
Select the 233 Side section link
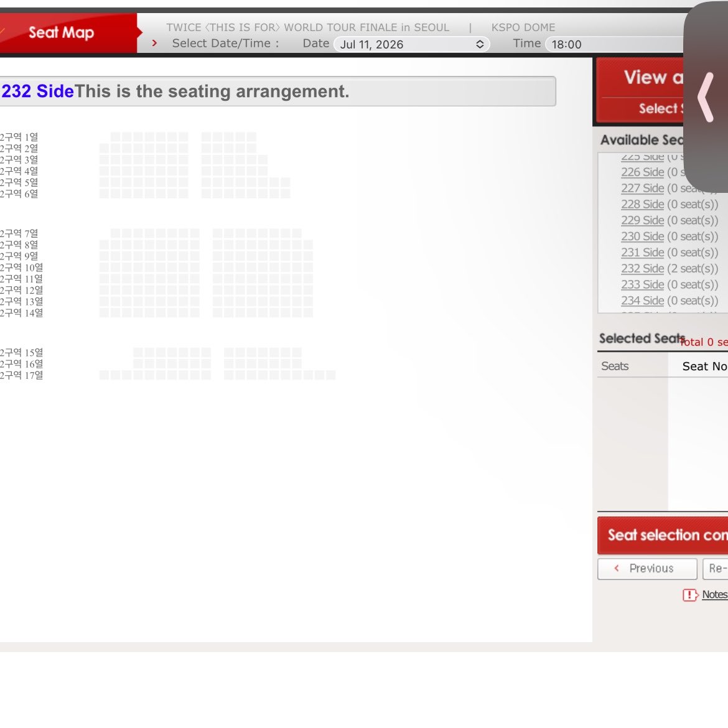[x=643, y=284]
